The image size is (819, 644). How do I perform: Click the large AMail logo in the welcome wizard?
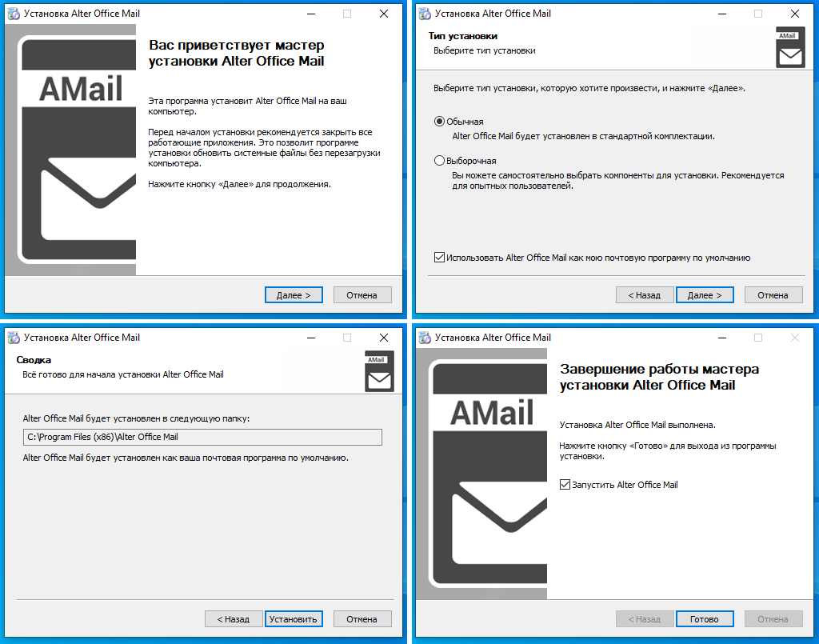click(x=76, y=149)
